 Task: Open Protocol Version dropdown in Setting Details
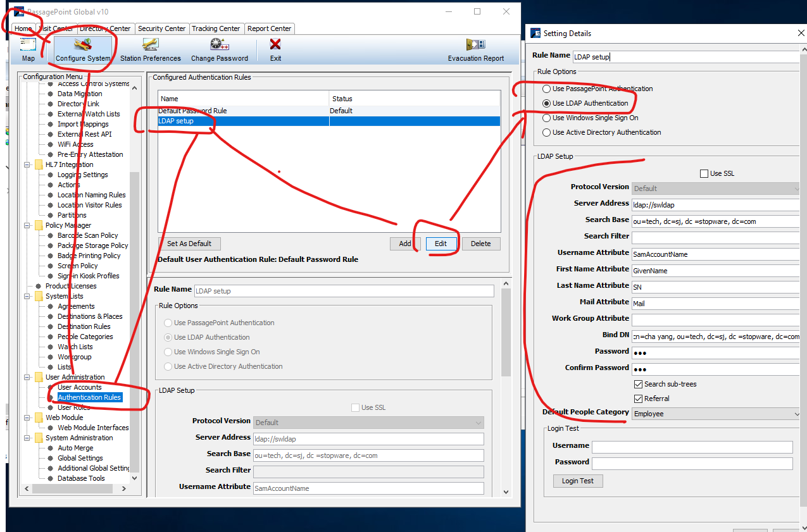point(716,189)
